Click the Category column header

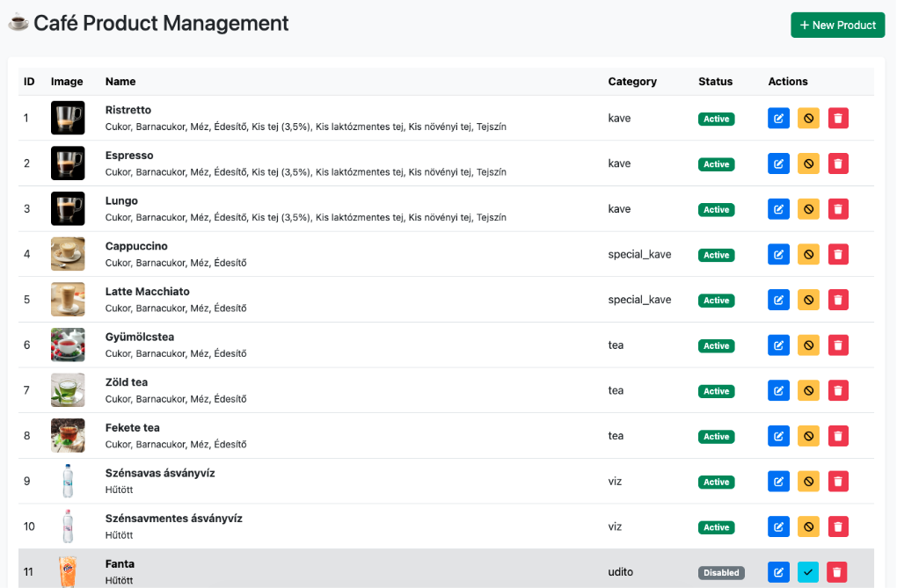(632, 82)
